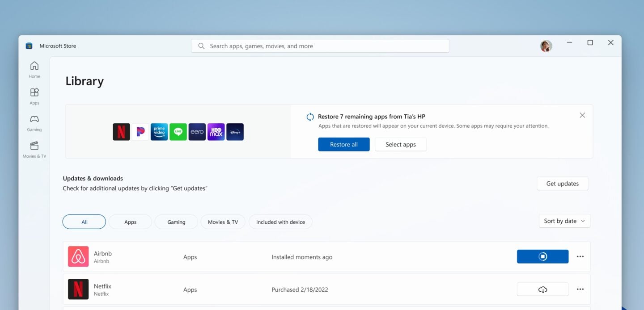The width and height of the screenshot is (644, 310).
Task: Click the Netflix app name text
Action: pyautogui.click(x=102, y=286)
